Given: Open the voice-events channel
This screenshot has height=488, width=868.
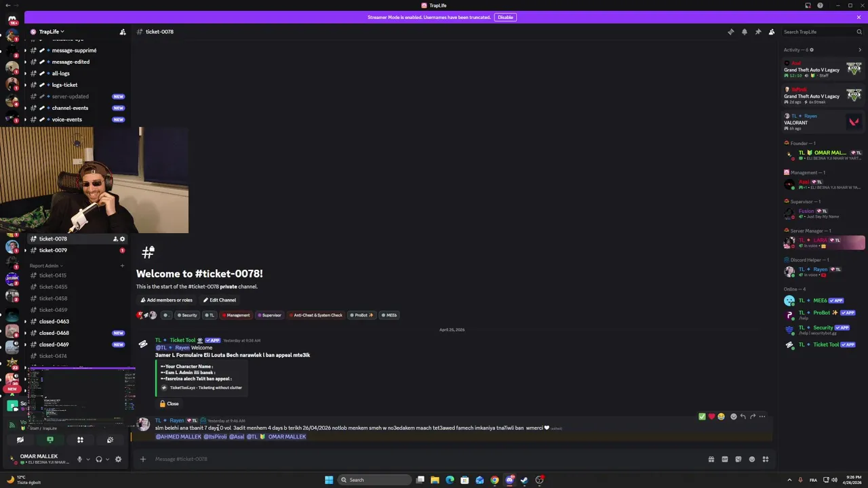Looking at the screenshot, I should pyautogui.click(x=66, y=119).
